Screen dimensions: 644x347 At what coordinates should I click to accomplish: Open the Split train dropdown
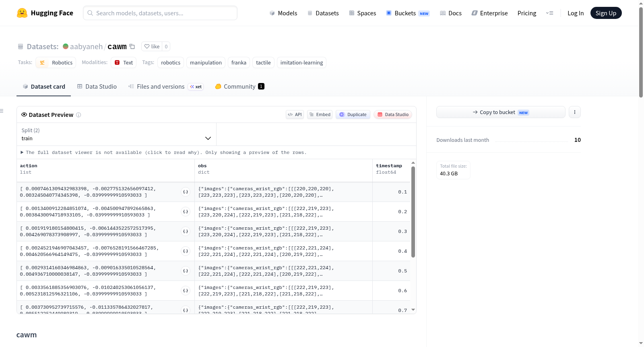point(116,134)
